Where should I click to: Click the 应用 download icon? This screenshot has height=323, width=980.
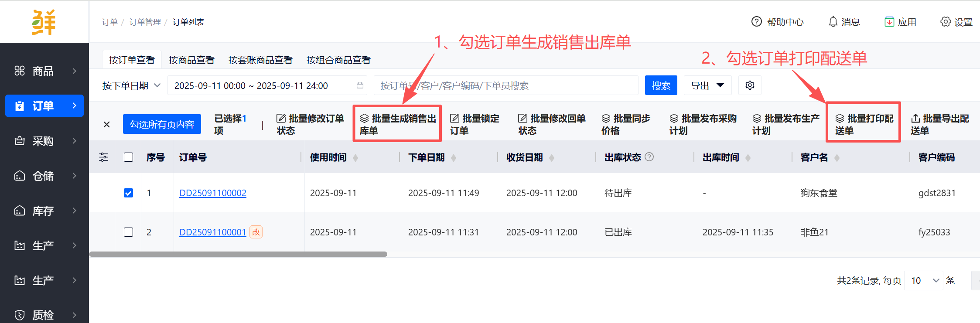(889, 21)
